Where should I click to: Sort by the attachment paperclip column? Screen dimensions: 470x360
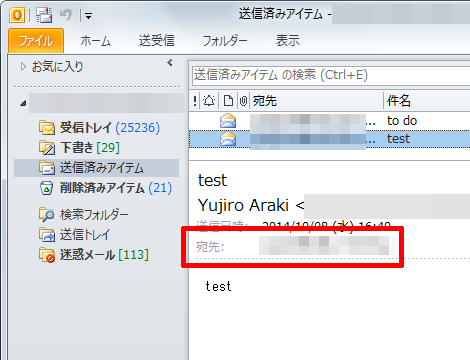(x=243, y=100)
